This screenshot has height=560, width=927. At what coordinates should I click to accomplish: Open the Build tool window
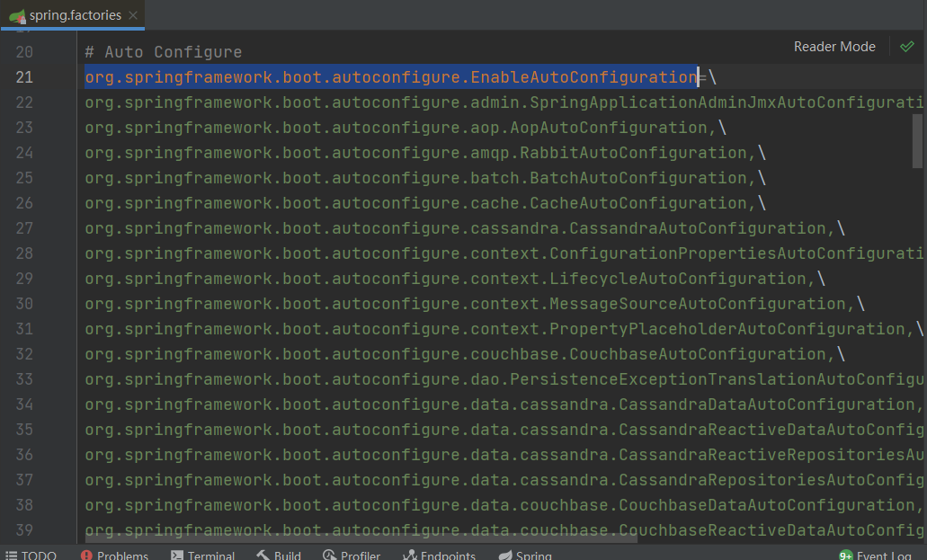[x=279, y=555]
